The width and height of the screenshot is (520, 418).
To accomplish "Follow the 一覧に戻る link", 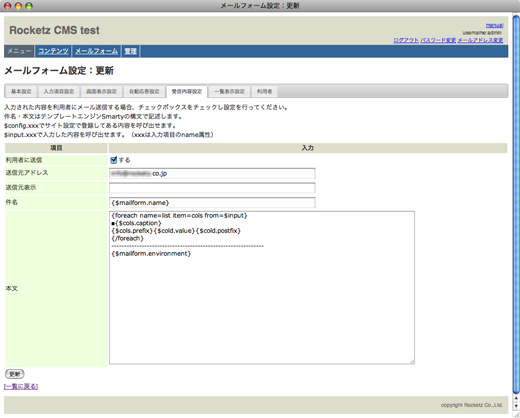I will point(21,387).
